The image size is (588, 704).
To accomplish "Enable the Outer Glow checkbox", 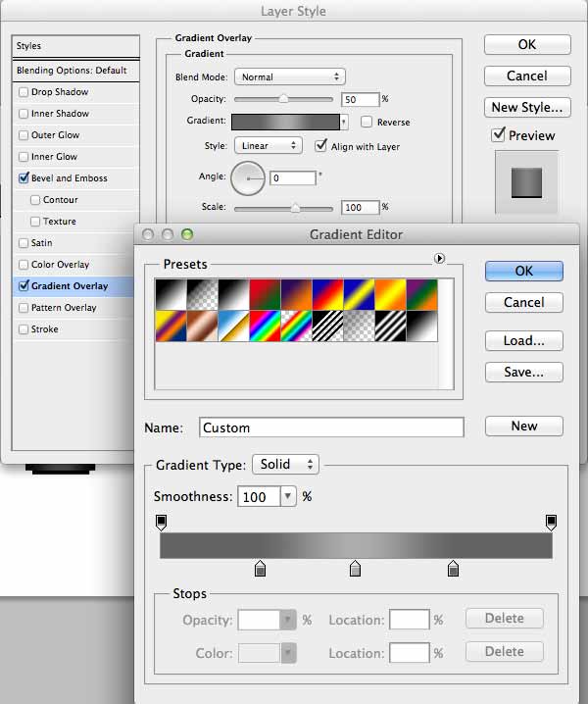I will (24, 135).
